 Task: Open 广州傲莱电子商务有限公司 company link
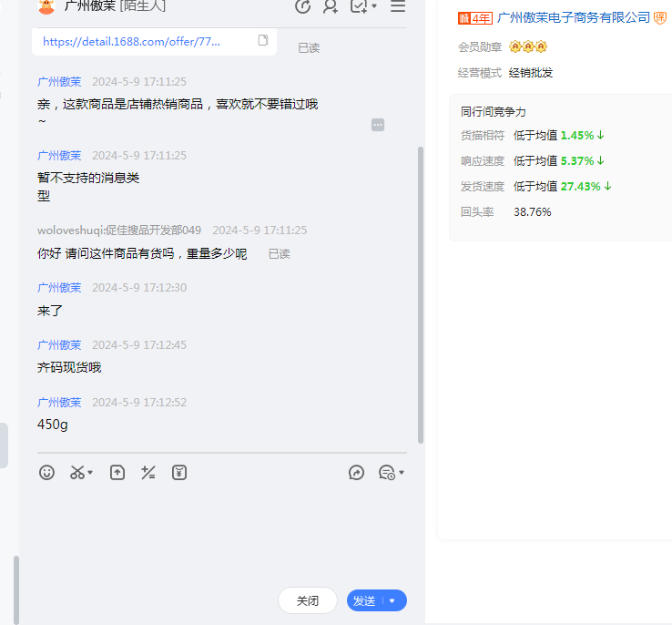tap(574, 17)
